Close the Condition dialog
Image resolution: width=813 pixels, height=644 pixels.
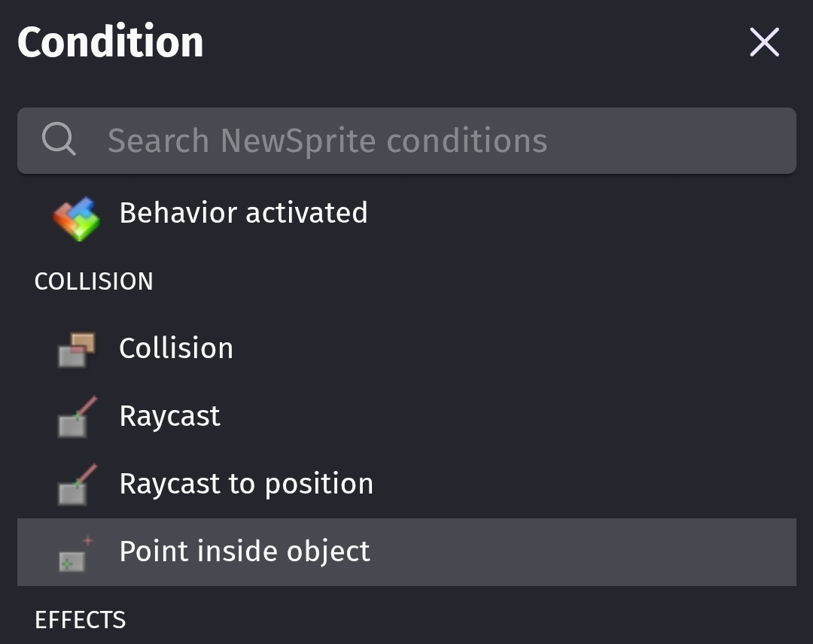pos(764,43)
